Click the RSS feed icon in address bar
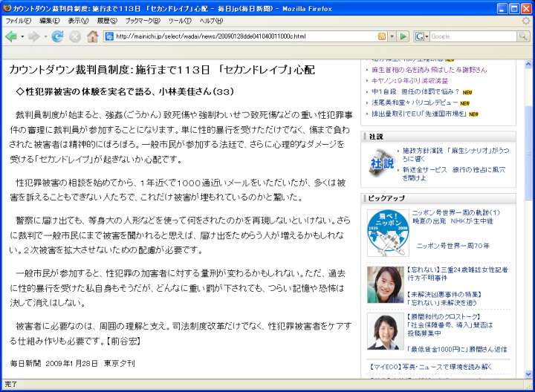 (382, 36)
